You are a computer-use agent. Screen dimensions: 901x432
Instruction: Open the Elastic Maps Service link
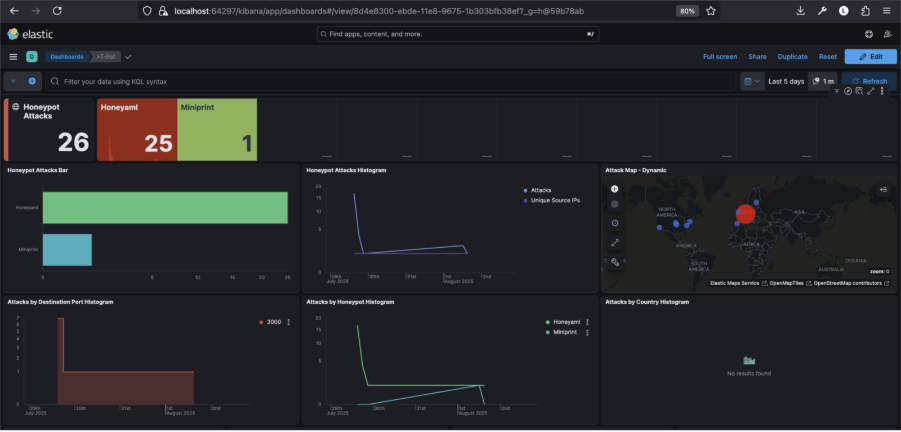pyautogui.click(x=733, y=283)
